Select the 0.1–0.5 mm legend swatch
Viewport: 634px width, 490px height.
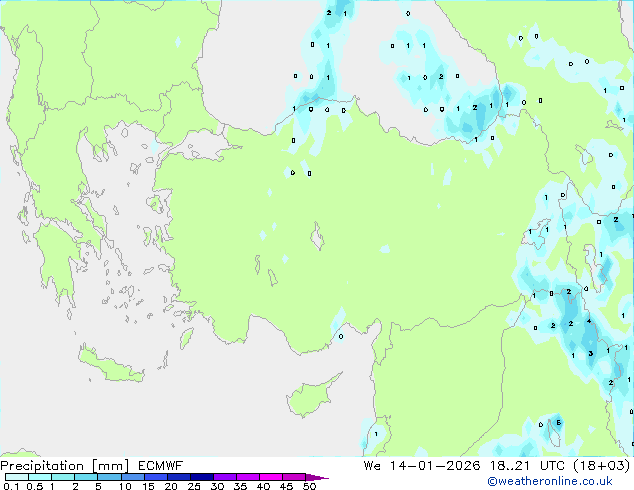tap(17, 477)
